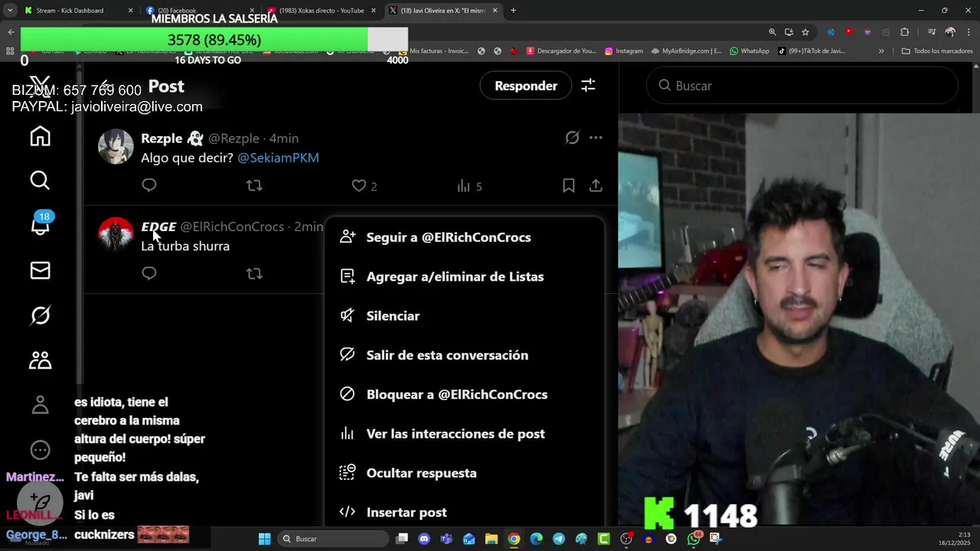Open WhatsApp from the taskbar
Screen dimensions: 980x551
(694, 539)
